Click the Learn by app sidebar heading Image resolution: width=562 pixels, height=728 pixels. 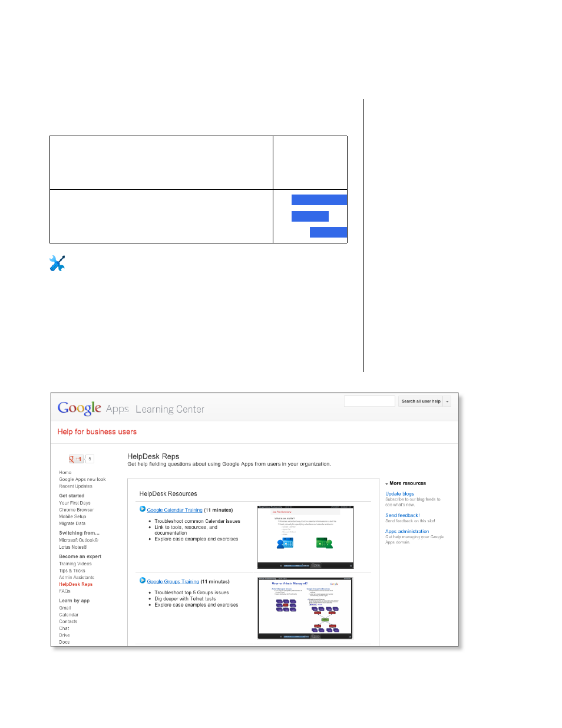pyautogui.click(x=74, y=601)
